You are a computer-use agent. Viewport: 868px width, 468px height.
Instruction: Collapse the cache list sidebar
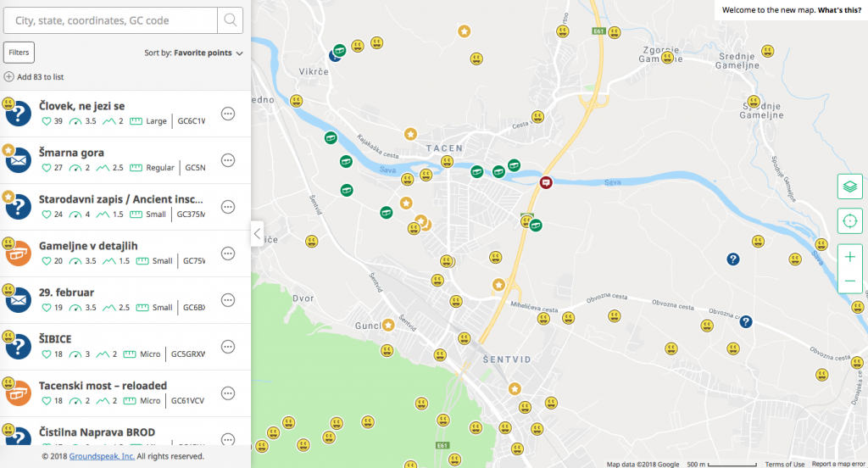point(256,234)
